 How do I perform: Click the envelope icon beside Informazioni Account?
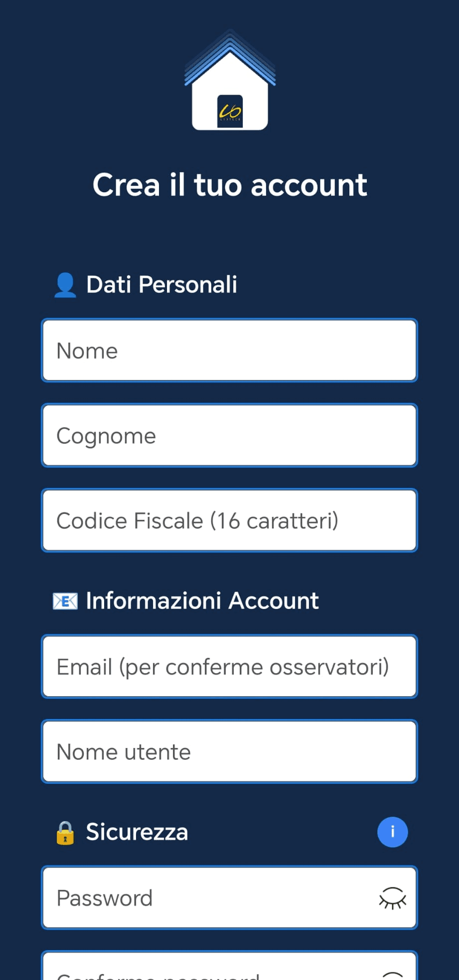(x=65, y=601)
